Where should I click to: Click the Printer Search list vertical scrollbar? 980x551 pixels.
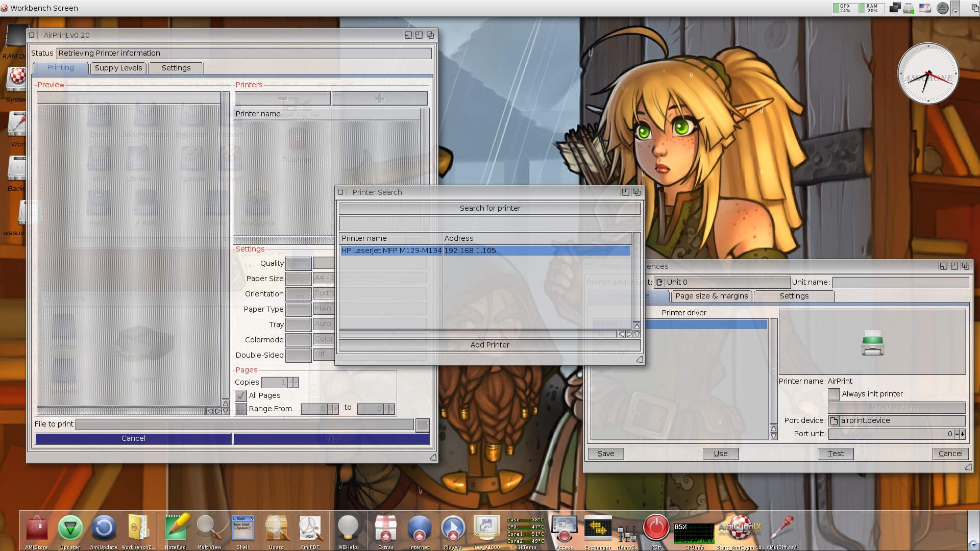point(636,277)
